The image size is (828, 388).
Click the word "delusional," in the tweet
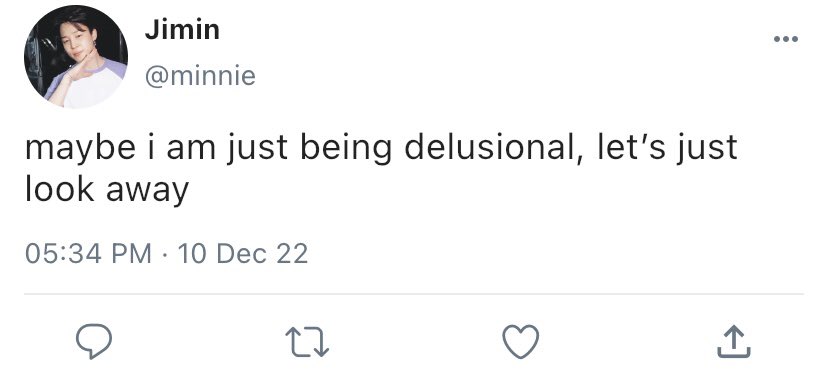(496, 148)
